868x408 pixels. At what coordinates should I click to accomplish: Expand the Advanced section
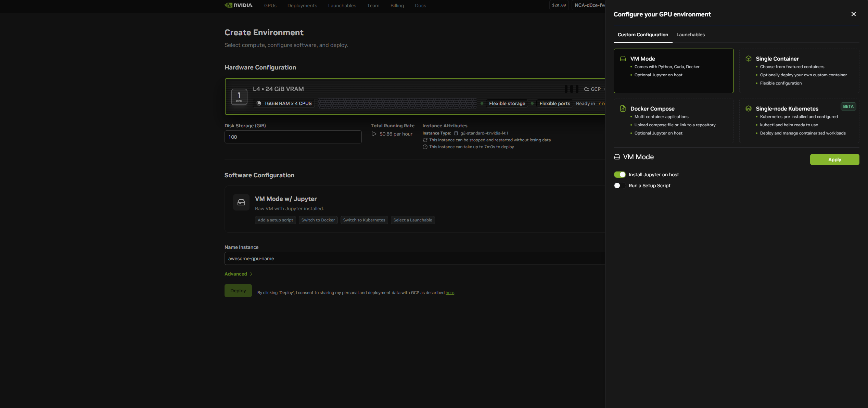tap(239, 274)
